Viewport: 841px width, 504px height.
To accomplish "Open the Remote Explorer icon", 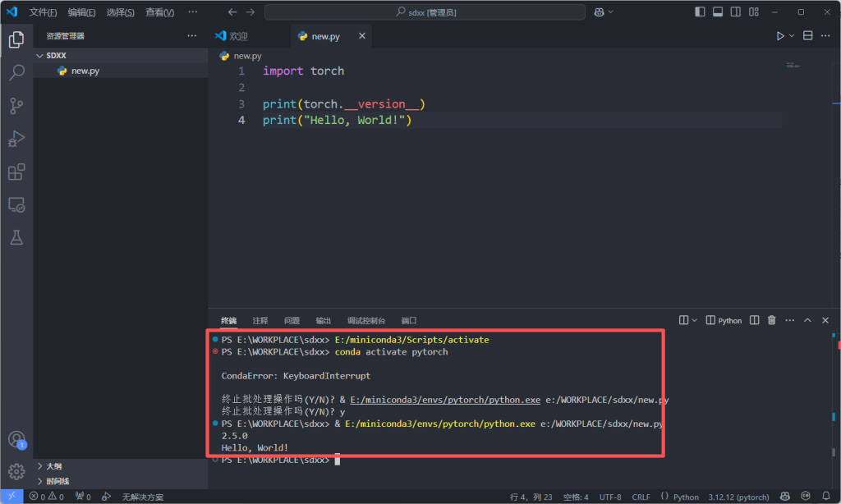I will [x=16, y=205].
